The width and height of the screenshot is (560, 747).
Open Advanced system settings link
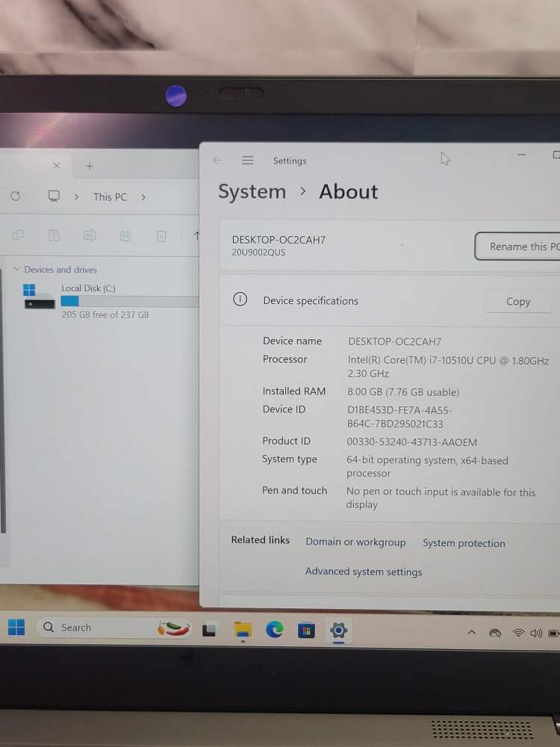364,571
